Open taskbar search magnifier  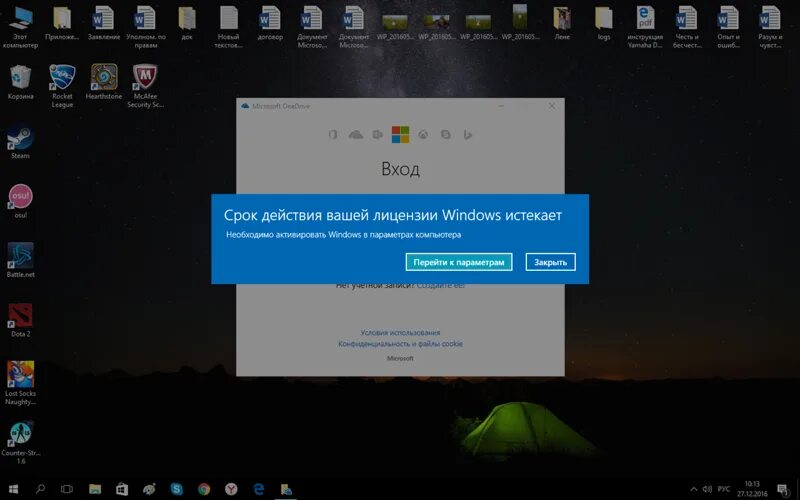tap(40, 489)
